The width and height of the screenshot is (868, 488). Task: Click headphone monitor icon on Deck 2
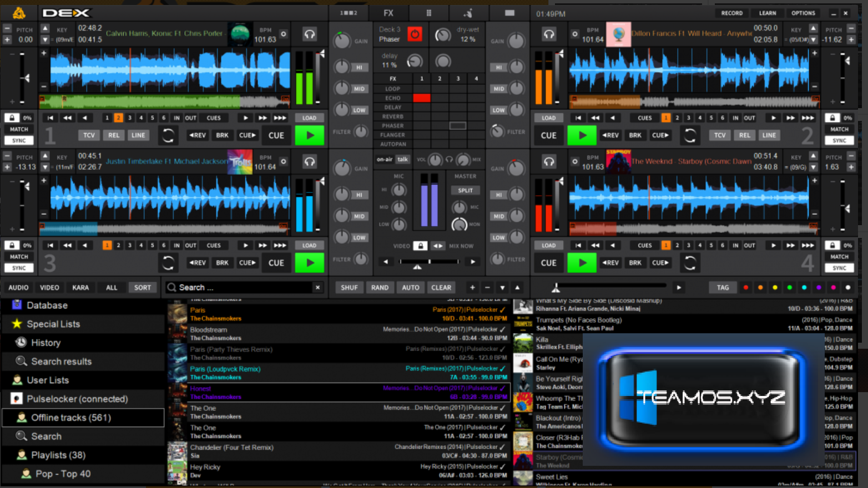[x=549, y=34]
